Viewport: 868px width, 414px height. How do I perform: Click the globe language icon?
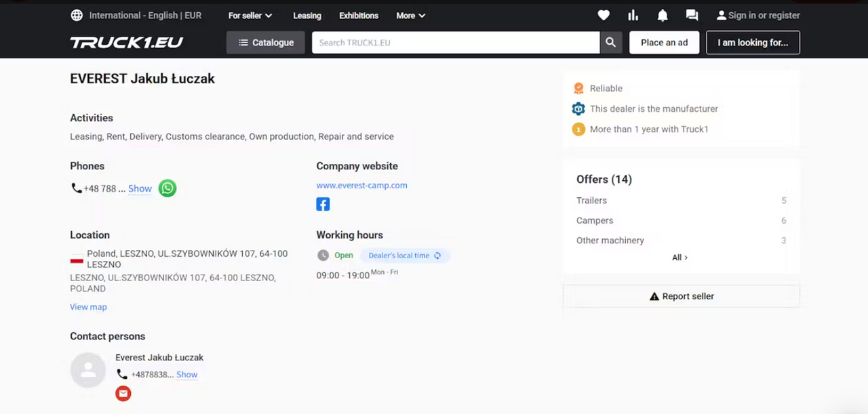pos(77,15)
